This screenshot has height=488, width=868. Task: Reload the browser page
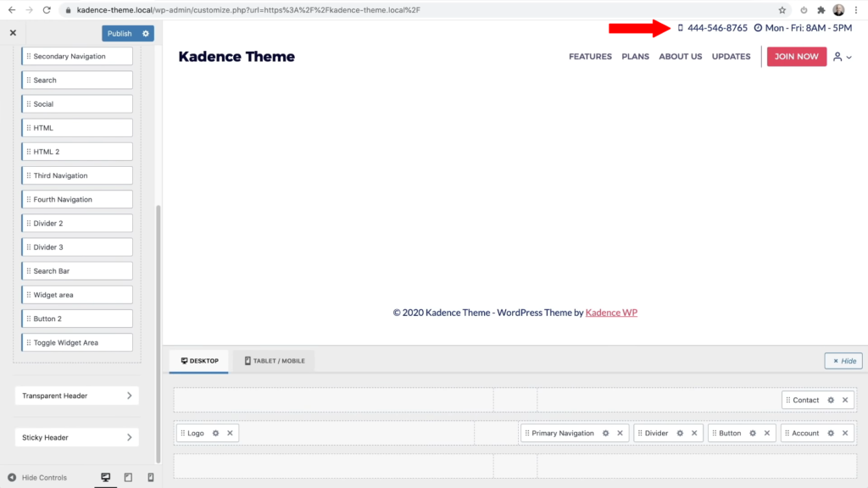(47, 10)
